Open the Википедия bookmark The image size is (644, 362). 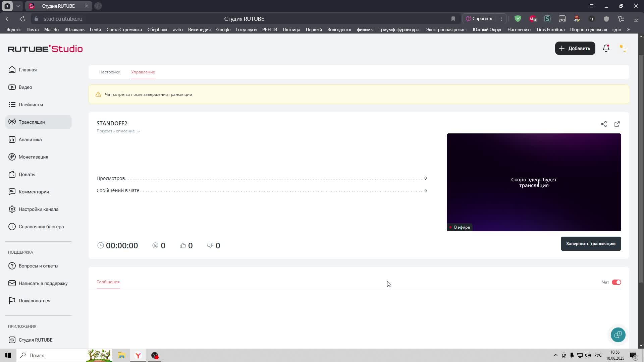199,29
